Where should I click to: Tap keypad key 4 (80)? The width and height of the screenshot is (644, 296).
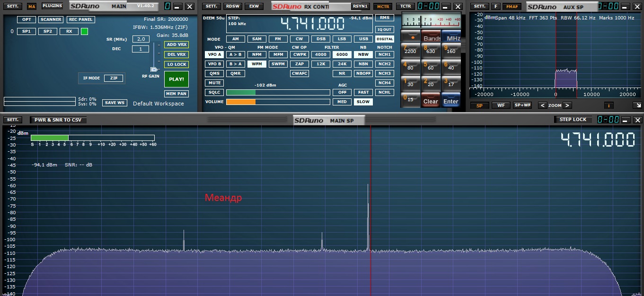coord(410,67)
